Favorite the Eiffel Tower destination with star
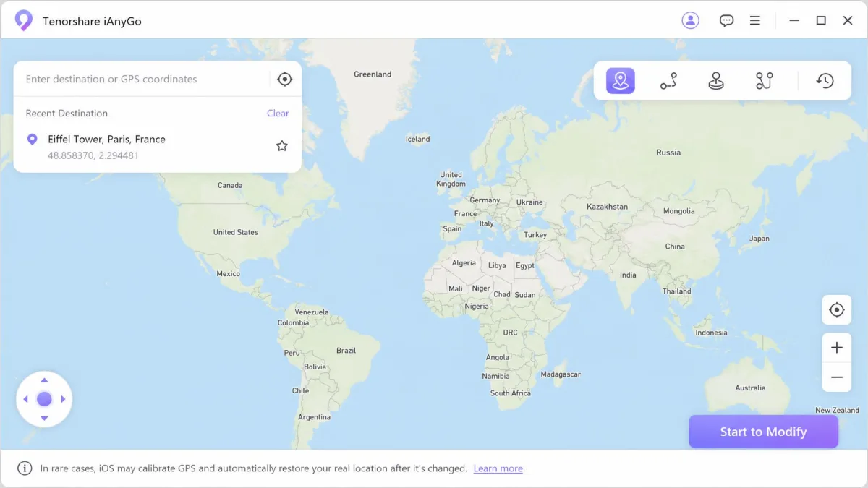 [x=282, y=146]
